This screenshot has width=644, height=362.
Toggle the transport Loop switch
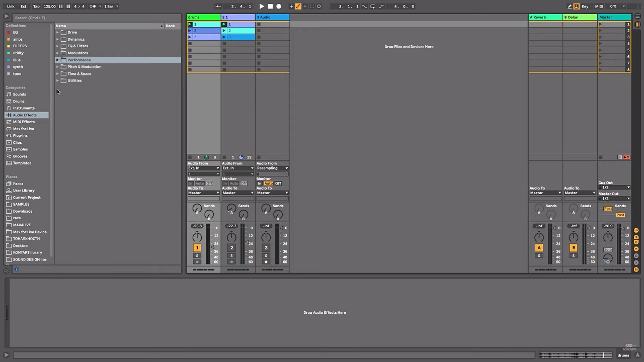(373, 7)
